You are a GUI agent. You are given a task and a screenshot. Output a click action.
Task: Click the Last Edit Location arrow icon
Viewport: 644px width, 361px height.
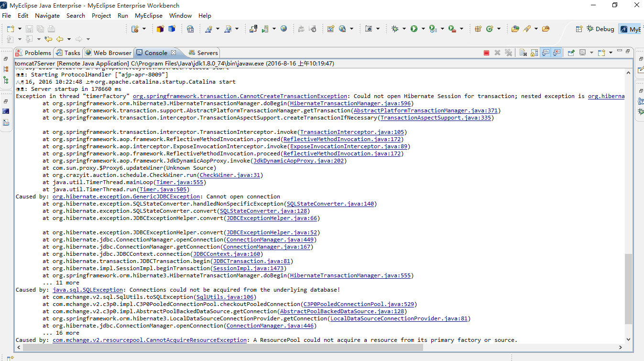(x=48, y=39)
